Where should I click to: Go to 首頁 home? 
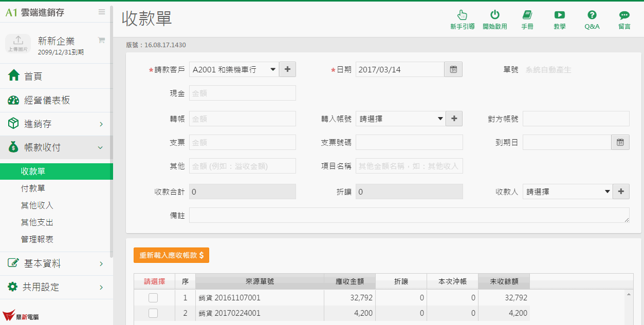click(56, 76)
